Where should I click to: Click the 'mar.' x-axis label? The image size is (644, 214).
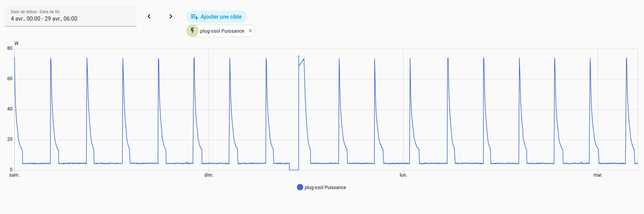click(598, 175)
